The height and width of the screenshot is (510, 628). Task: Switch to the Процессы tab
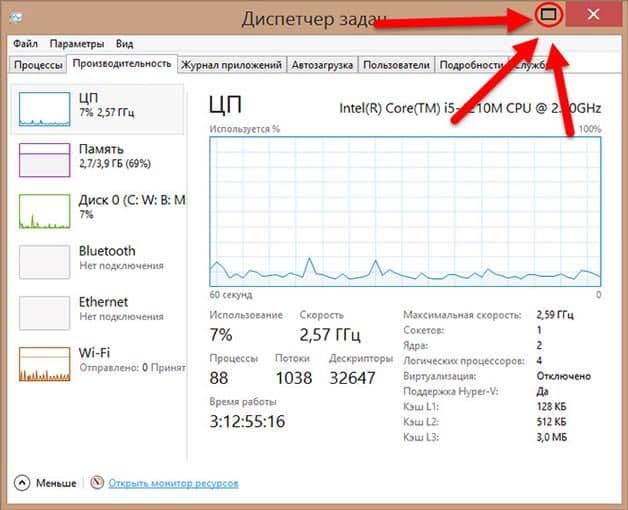(38, 65)
